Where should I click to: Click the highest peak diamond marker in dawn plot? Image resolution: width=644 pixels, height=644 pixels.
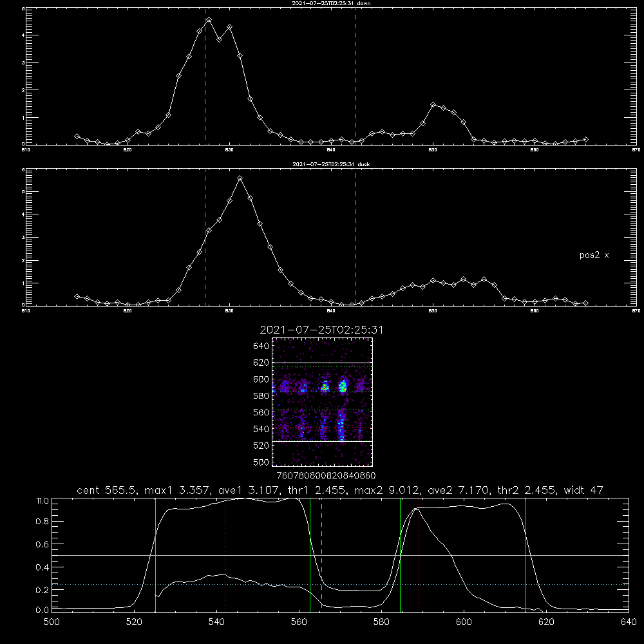pyautogui.click(x=209, y=20)
